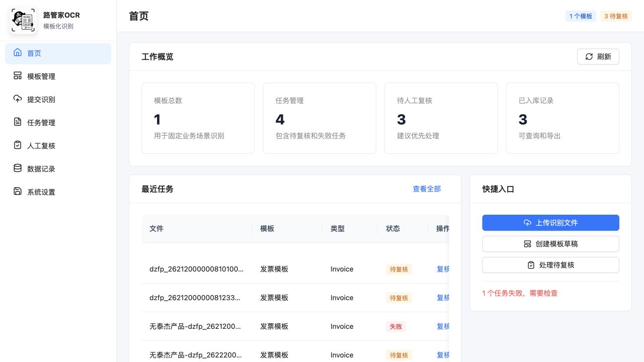
Task: Click file name dzfp_2621200000081233...
Action: [x=195, y=298]
